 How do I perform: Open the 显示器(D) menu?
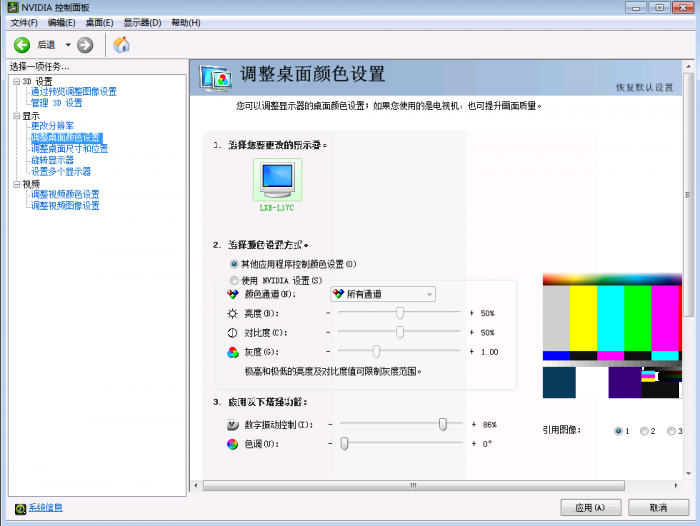(142, 23)
